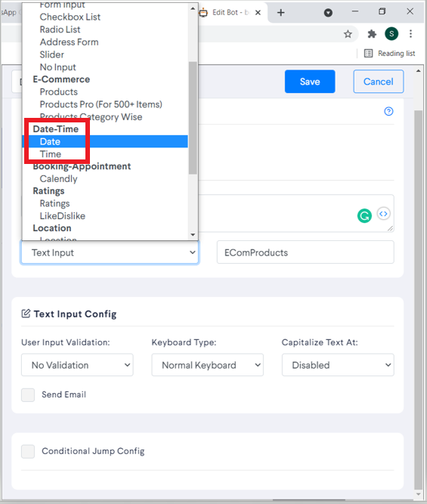Bookmark page with the star icon
The width and height of the screenshot is (427, 504).
(348, 34)
